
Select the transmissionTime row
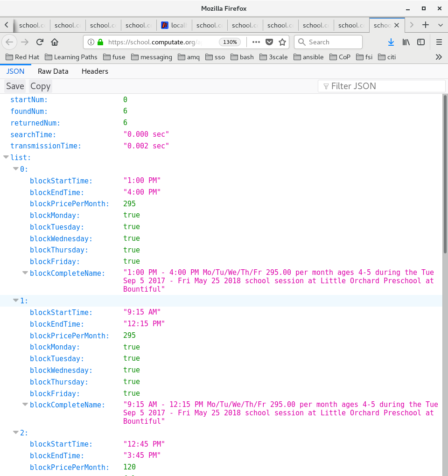pyautogui.click(x=221, y=146)
